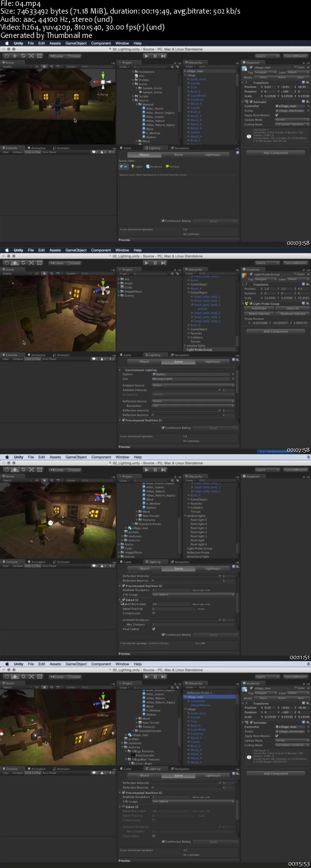This screenshot has width=311, height=868.
Task: Open the Reflection Source dropdown in the 00:07:58 frame
Action: 193,401
